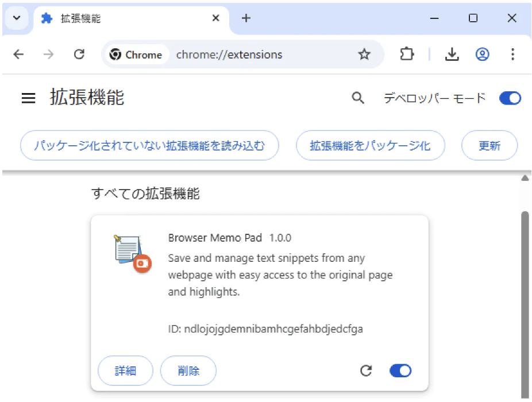Minimize the Chrome window
The image size is (532, 402).
[434, 18]
